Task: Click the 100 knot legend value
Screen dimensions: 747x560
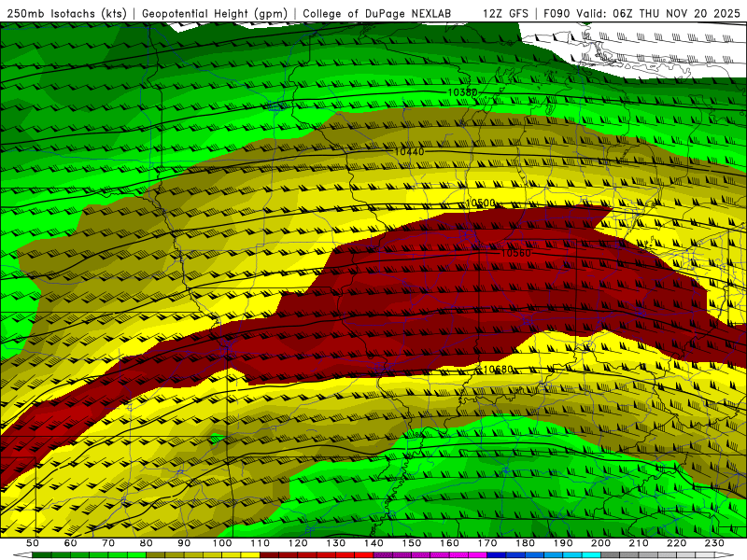Action: point(222,543)
